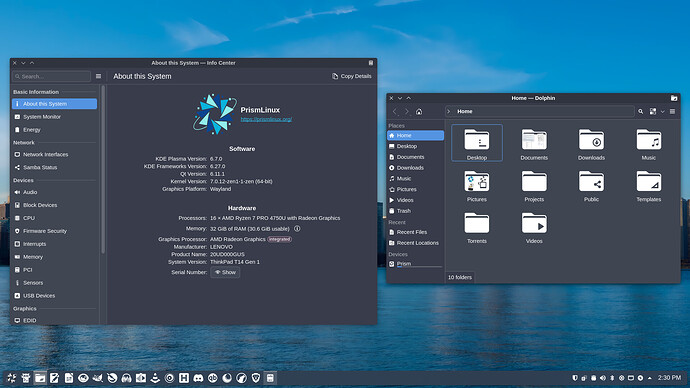
Task: Select the Templates folder icon
Action: pyautogui.click(x=649, y=181)
